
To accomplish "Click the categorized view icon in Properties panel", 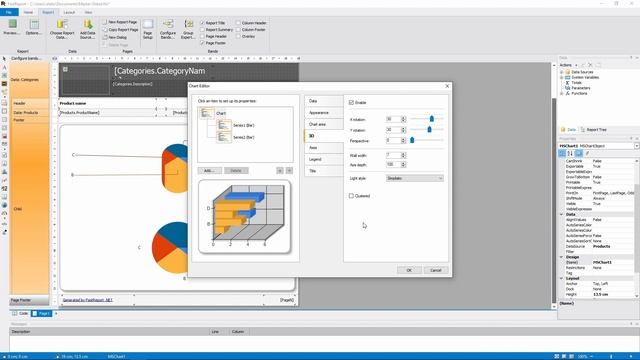I will (562, 153).
